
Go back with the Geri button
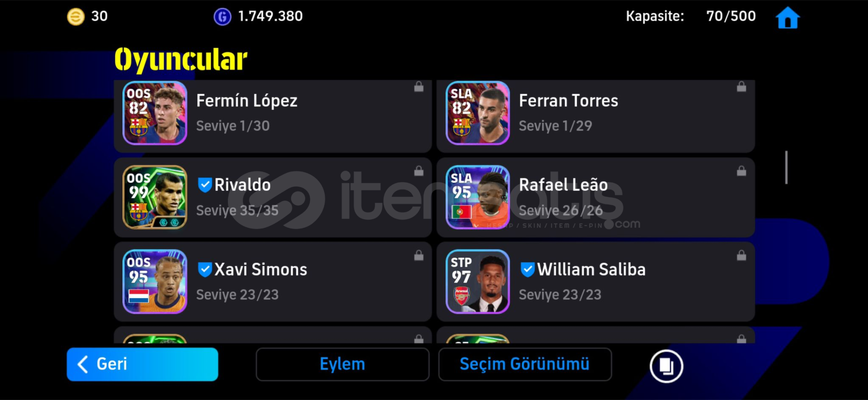click(x=142, y=364)
